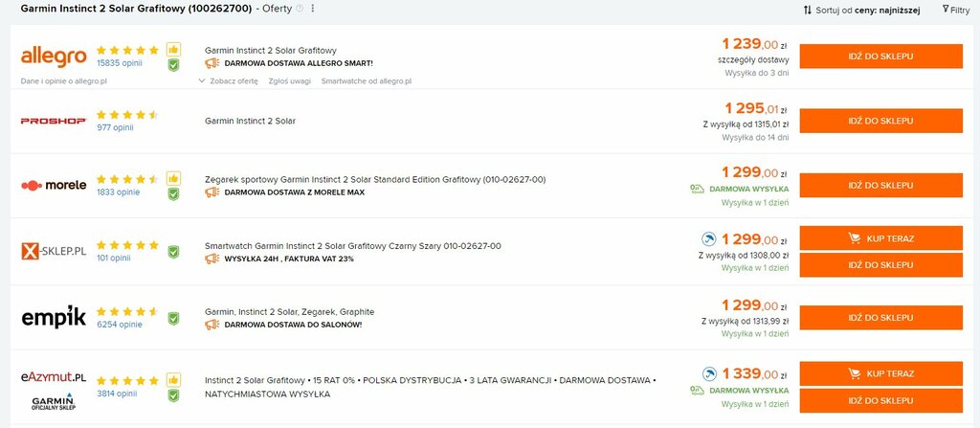The image size is (980, 428).
Task: Click DARMOWA DOSTAWA ALLEGRO SMART! promo text
Action: pyautogui.click(x=299, y=63)
